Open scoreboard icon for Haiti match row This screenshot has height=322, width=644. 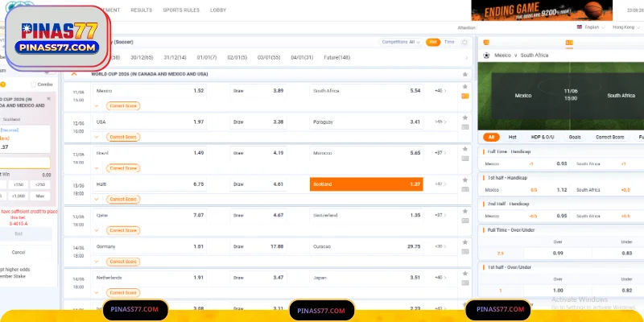[465, 189]
